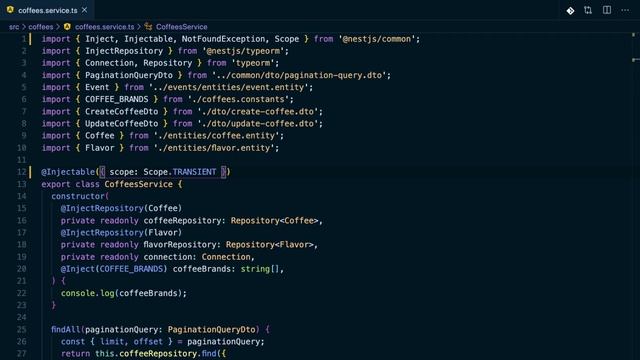This screenshot has height=360, width=640.
Task: Click coffeeRepository parameter on line 16
Action: pyautogui.click(x=182, y=220)
